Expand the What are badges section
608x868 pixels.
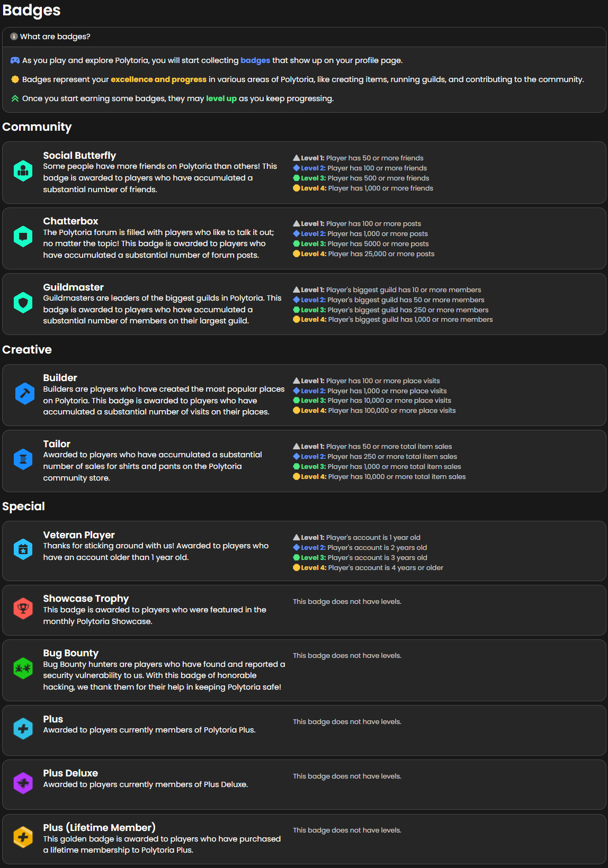(55, 37)
